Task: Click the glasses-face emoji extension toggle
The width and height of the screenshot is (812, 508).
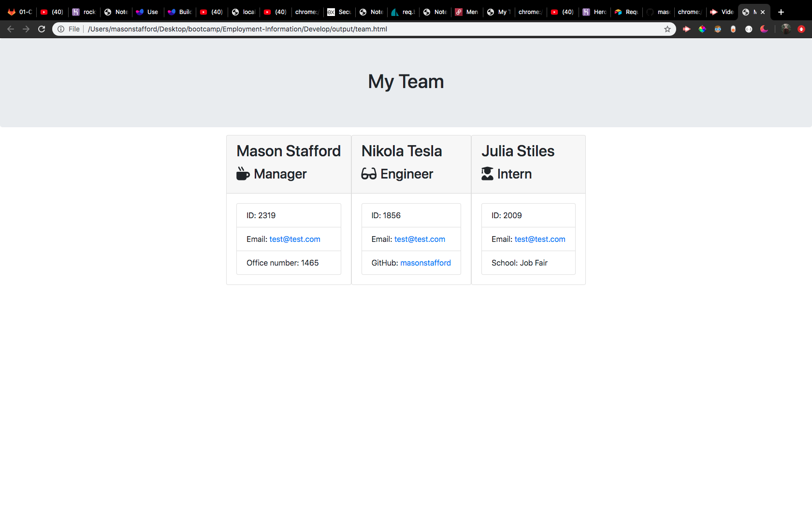Action: pyautogui.click(x=717, y=29)
